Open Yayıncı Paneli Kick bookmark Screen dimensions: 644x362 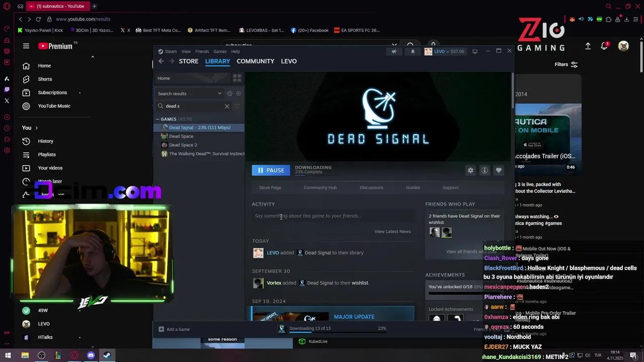[x=41, y=30]
